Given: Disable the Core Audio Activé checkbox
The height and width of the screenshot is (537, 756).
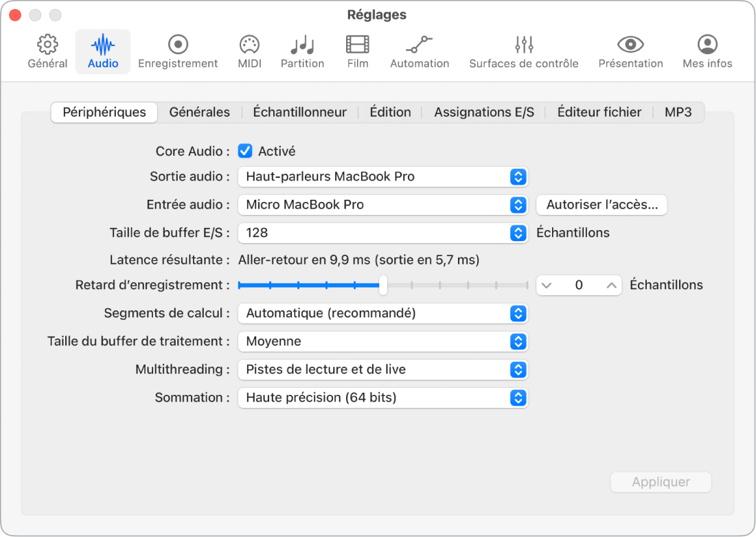Looking at the screenshot, I should click(245, 150).
